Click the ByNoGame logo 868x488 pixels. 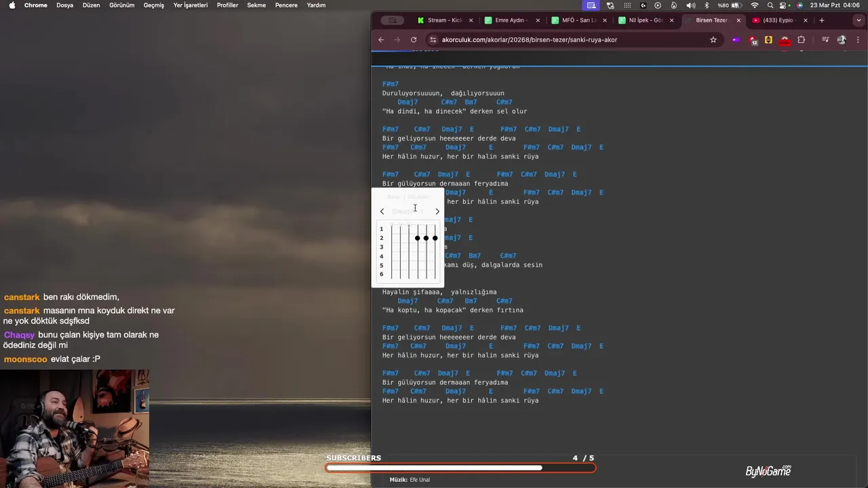click(768, 470)
